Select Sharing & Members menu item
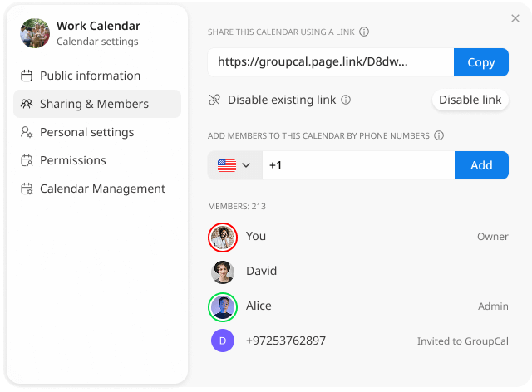Image resolution: width=532 pixels, height=392 pixels. point(97,104)
